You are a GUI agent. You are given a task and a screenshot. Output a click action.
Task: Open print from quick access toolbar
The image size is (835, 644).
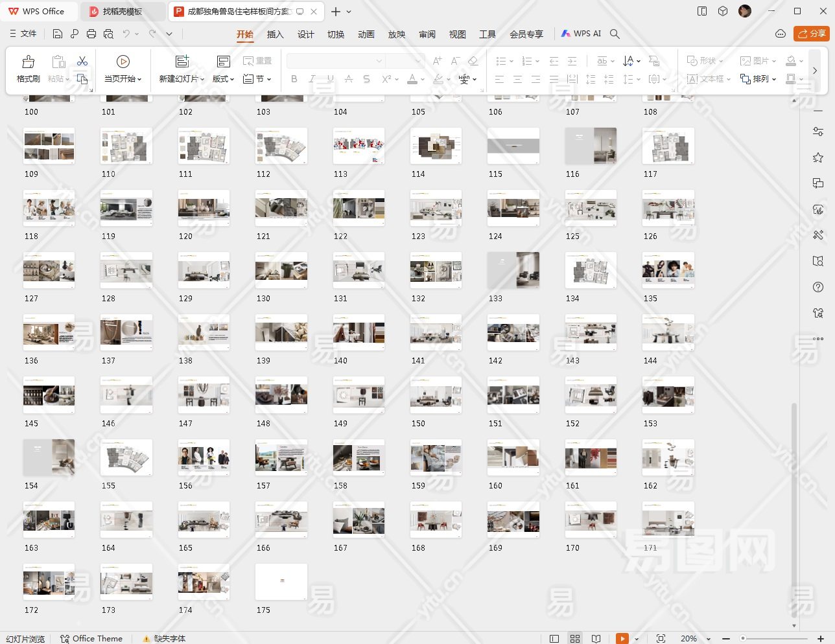point(91,34)
